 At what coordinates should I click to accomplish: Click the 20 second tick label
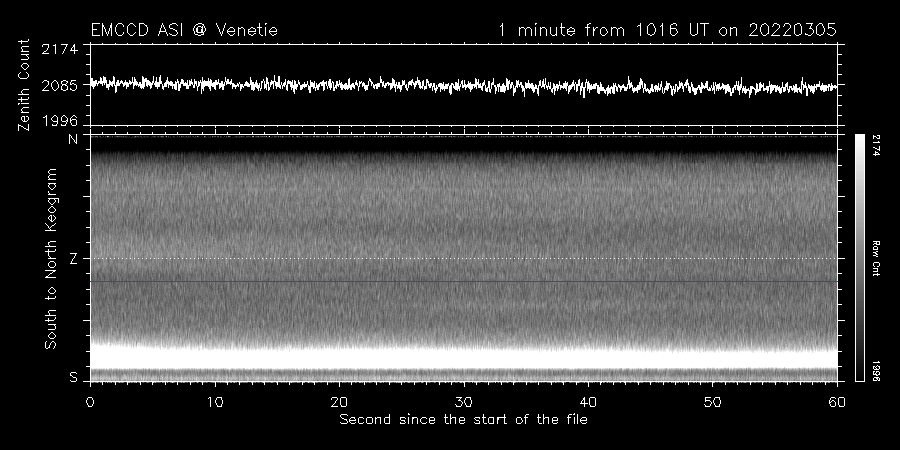pos(339,402)
